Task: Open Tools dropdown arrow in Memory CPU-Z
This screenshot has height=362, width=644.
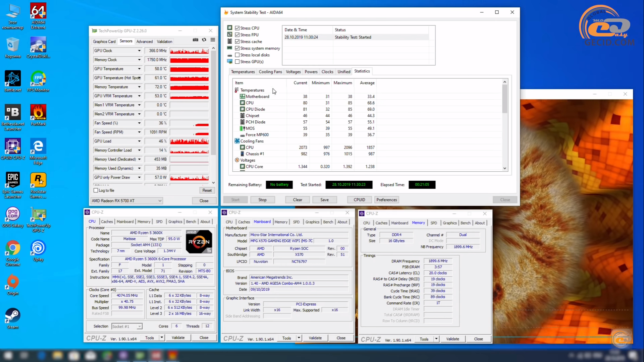Action: [436, 339]
